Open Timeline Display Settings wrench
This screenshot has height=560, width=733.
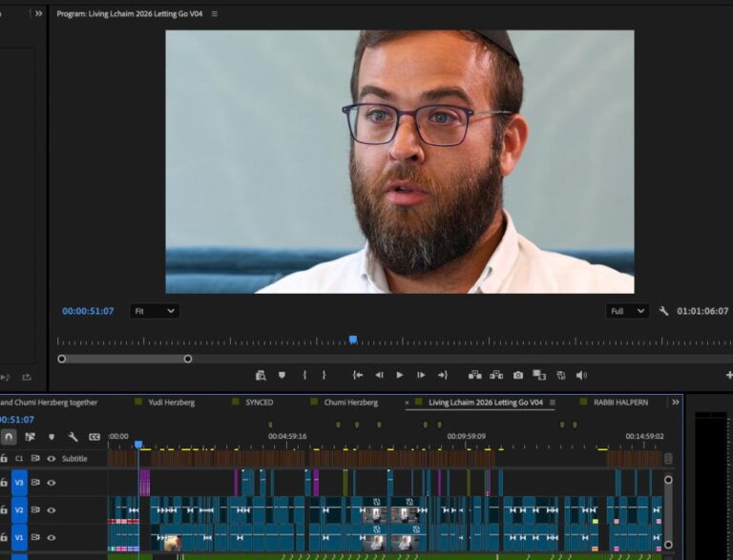[x=73, y=437]
